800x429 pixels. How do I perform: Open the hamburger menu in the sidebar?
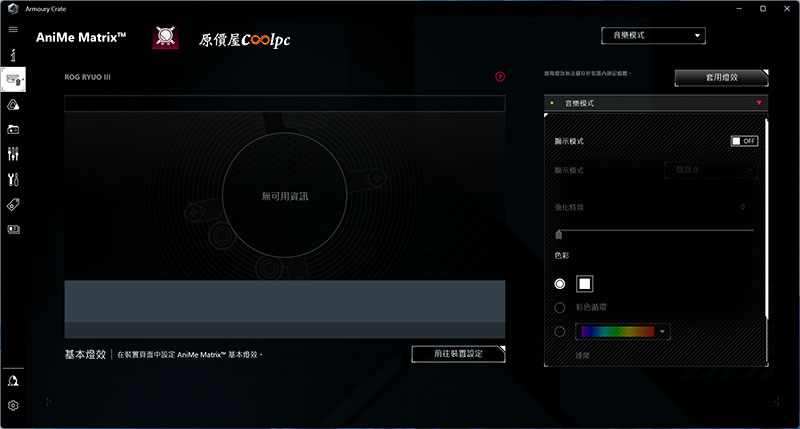13,30
